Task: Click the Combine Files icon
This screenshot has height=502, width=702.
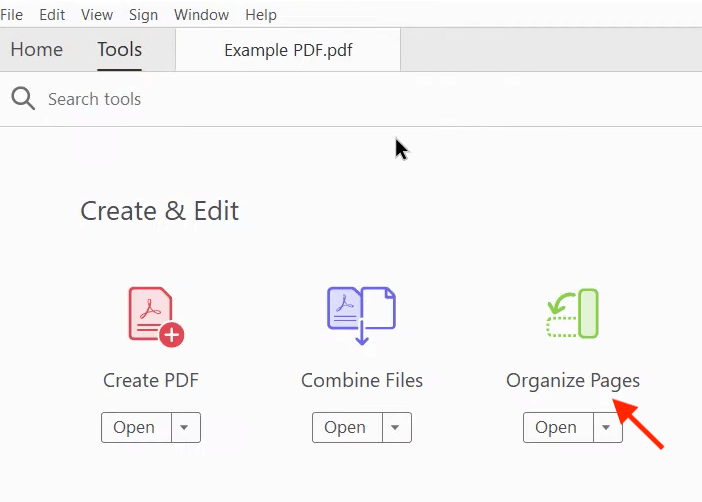Action: click(x=361, y=316)
